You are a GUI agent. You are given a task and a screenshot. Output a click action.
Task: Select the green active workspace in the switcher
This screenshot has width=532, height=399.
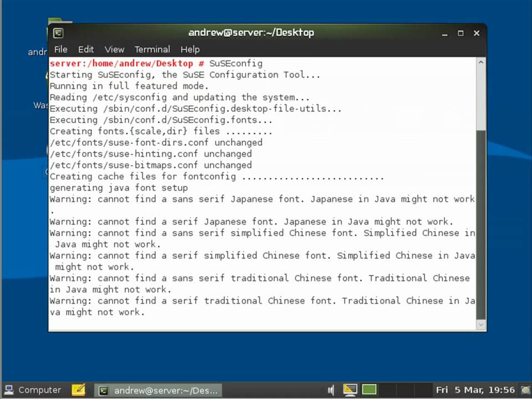click(369, 390)
